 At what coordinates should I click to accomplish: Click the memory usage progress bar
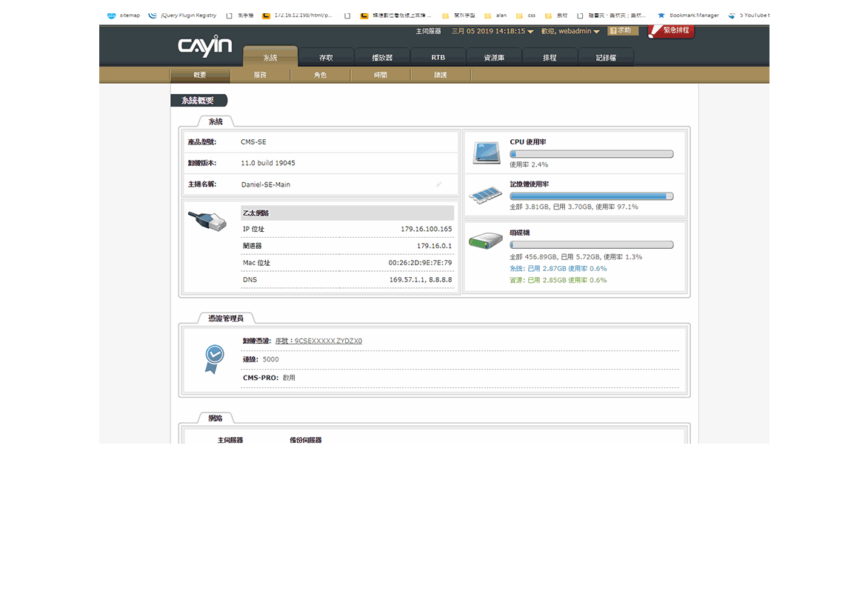pos(591,196)
